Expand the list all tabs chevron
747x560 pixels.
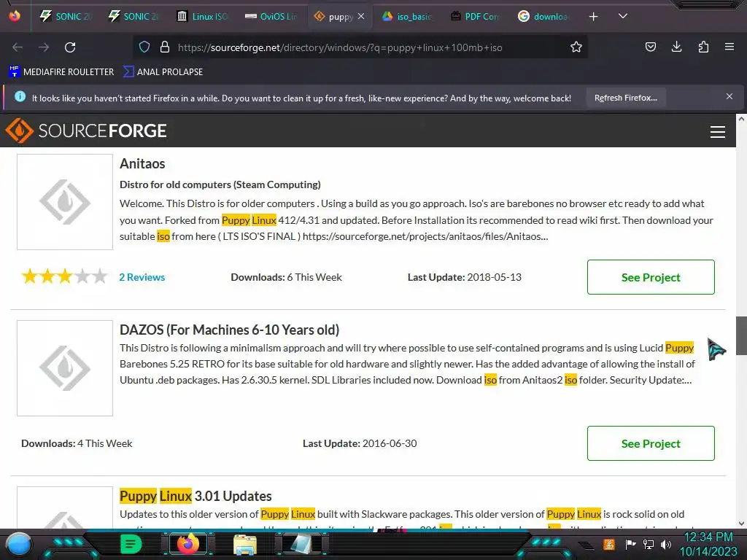point(623,16)
